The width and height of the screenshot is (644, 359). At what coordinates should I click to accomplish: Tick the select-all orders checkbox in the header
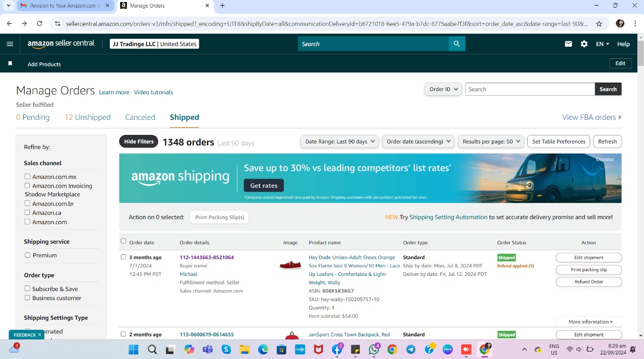point(123,241)
